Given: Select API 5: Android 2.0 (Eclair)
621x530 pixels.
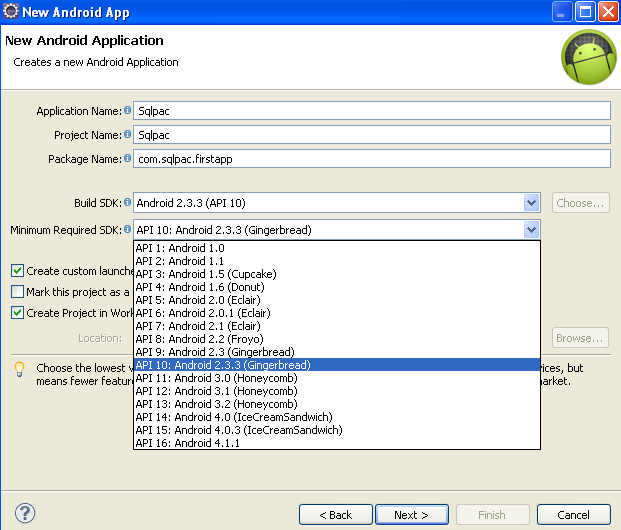Looking at the screenshot, I should pos(337,300).
